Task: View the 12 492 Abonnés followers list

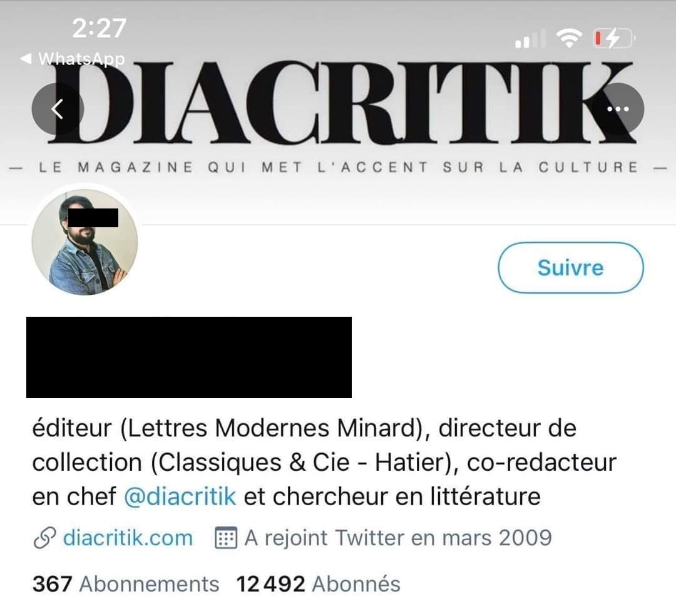Action: point(319,584)
